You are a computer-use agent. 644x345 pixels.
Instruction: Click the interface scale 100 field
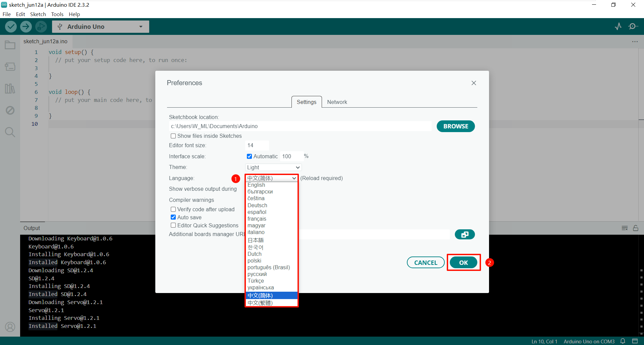(291, 156)
